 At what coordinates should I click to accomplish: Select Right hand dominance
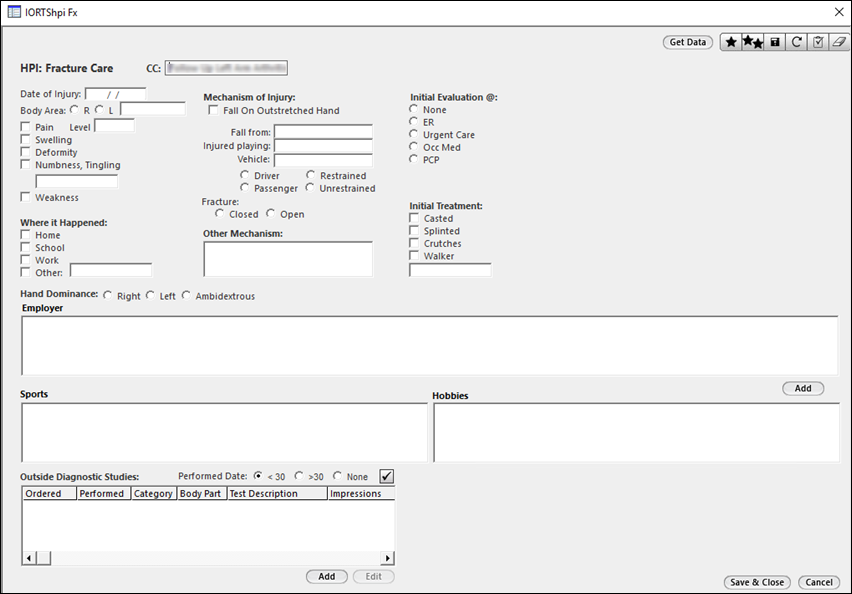(108, 295)
